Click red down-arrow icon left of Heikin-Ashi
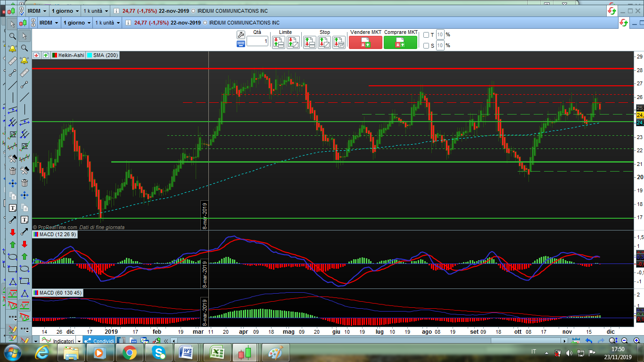 [36, 55]
